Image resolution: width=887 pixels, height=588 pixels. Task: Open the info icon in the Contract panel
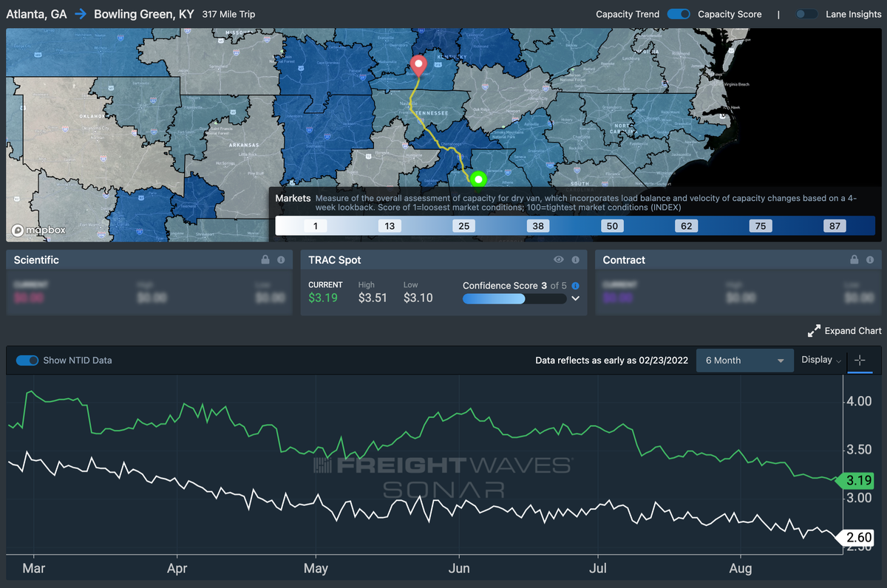870,260
